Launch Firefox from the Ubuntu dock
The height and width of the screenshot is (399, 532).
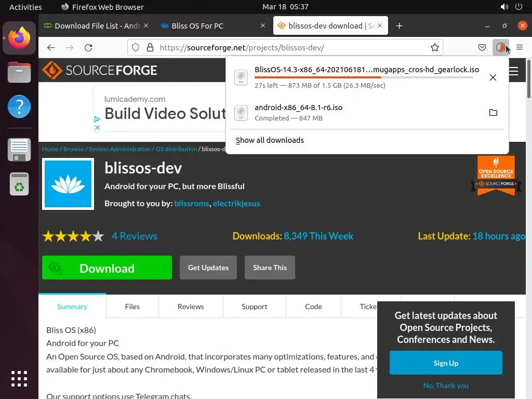[19, 37]
